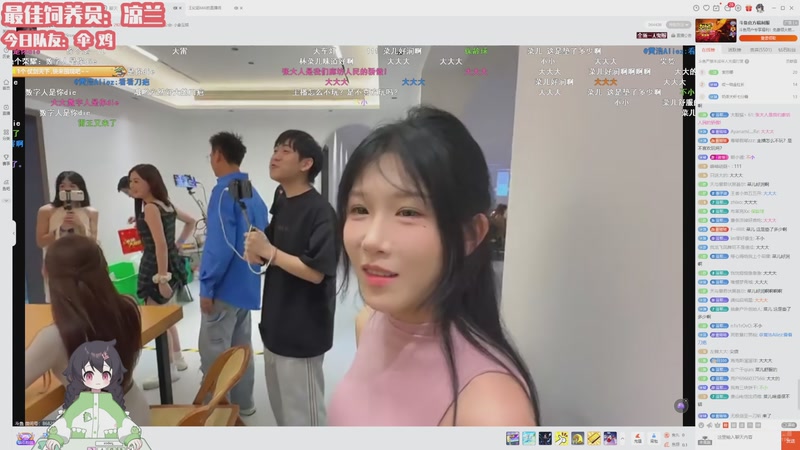Screen dimensions: 800x450
Task: Click the chibi avatar overlay on video
Action: pyautogui.click(x=96, y=395)
